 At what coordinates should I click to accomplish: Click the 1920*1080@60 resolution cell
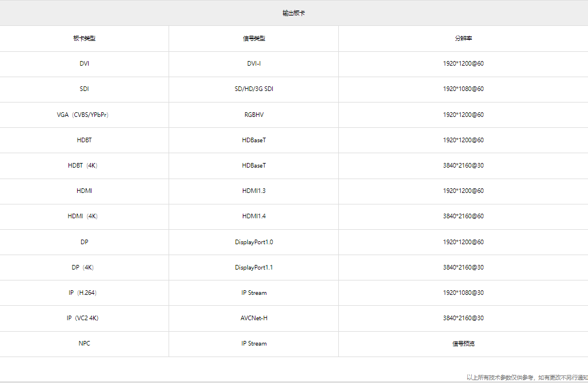click(x=464, y=89)
